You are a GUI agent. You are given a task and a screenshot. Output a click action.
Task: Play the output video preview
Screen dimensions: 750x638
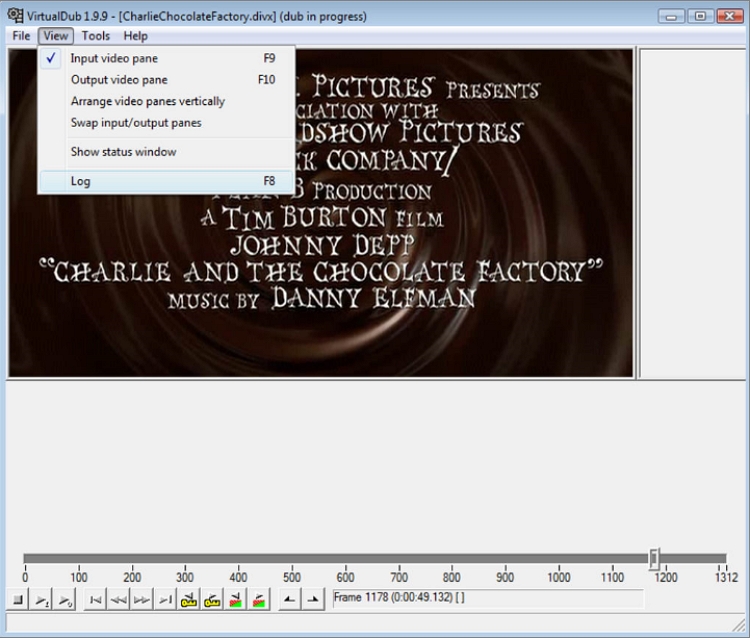point(65,599)
